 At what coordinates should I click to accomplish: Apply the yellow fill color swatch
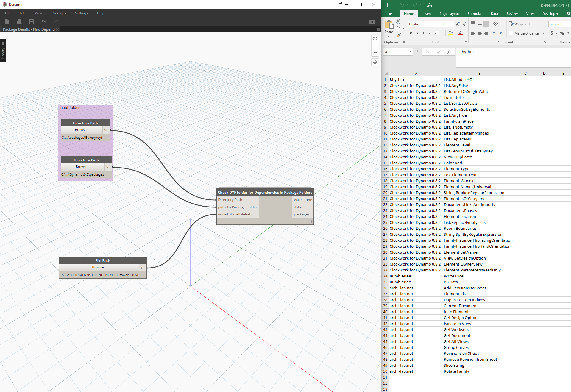(450, 33)
